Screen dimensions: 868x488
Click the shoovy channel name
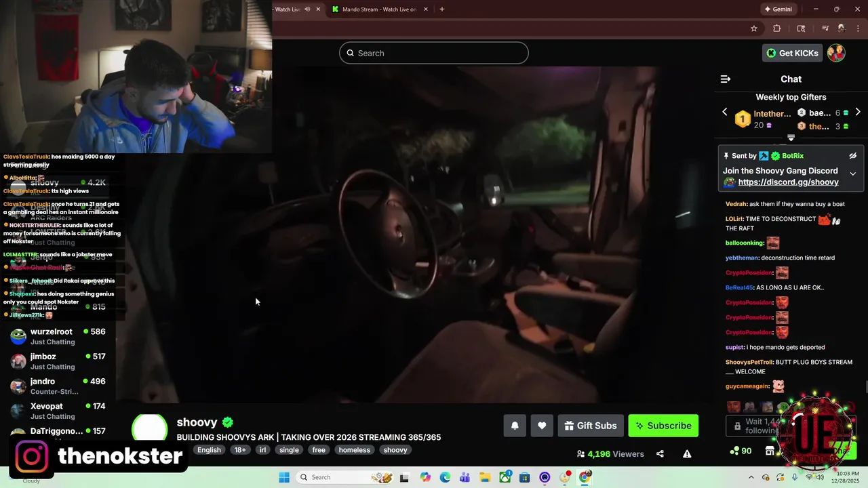[197, 422]
